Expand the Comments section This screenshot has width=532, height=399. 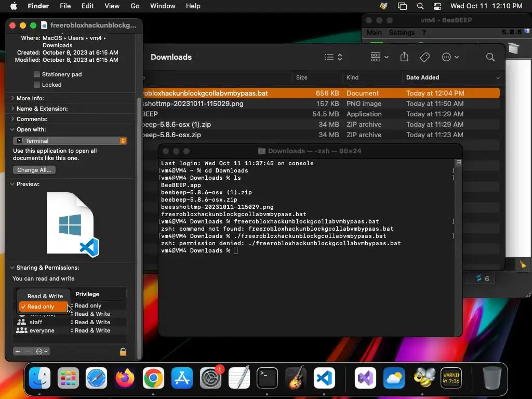click(x=12, y=119)
